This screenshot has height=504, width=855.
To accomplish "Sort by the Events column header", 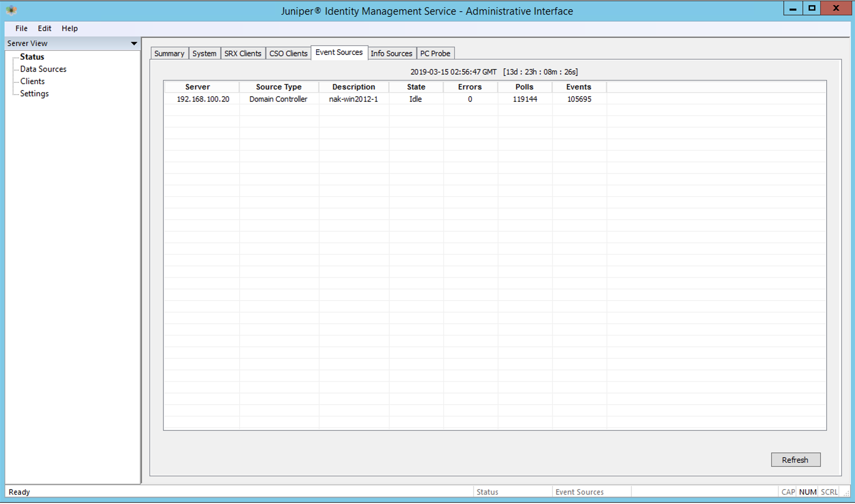I will (x=579, y=87).
